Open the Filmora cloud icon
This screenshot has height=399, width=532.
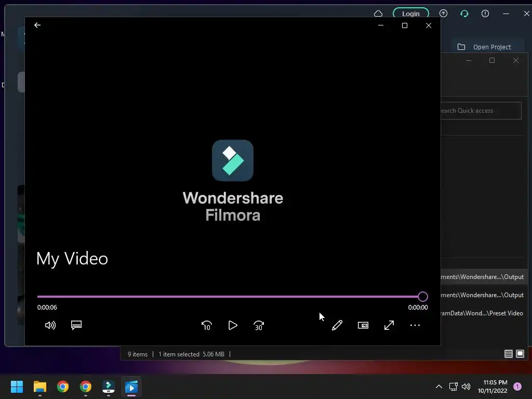[378, 14]
